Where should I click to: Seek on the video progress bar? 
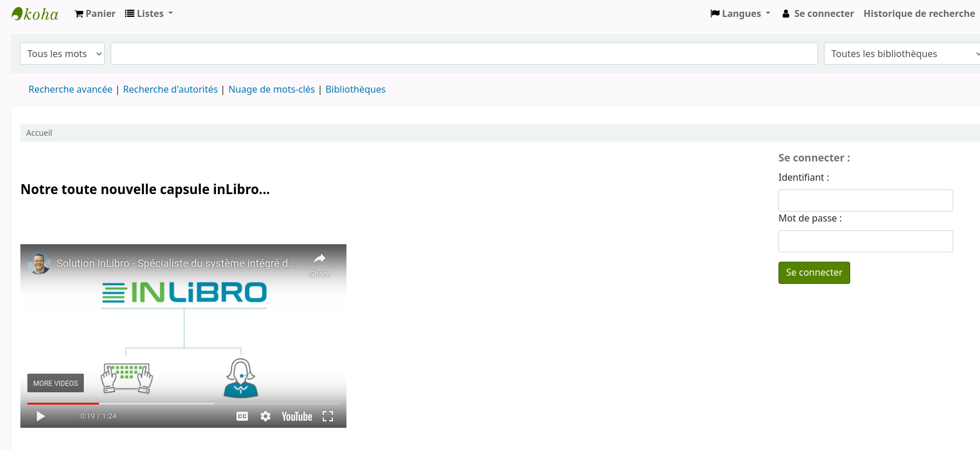183,403
